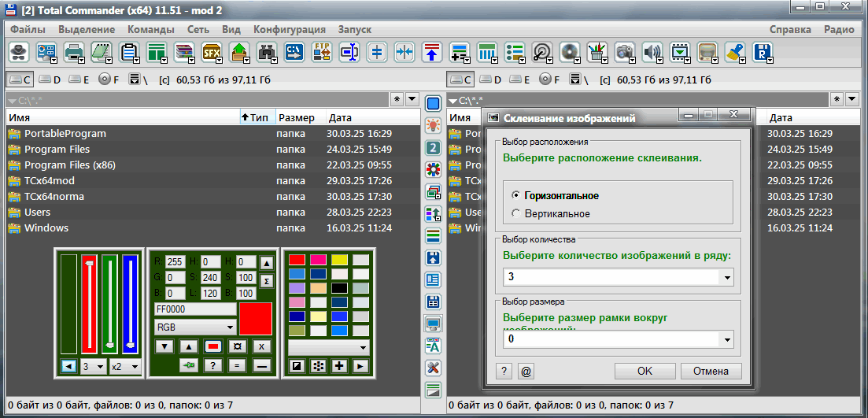Click the blue broom cleanup toolbar icon
The width and height of the screenshot is (868, 418).
point(735,52)
